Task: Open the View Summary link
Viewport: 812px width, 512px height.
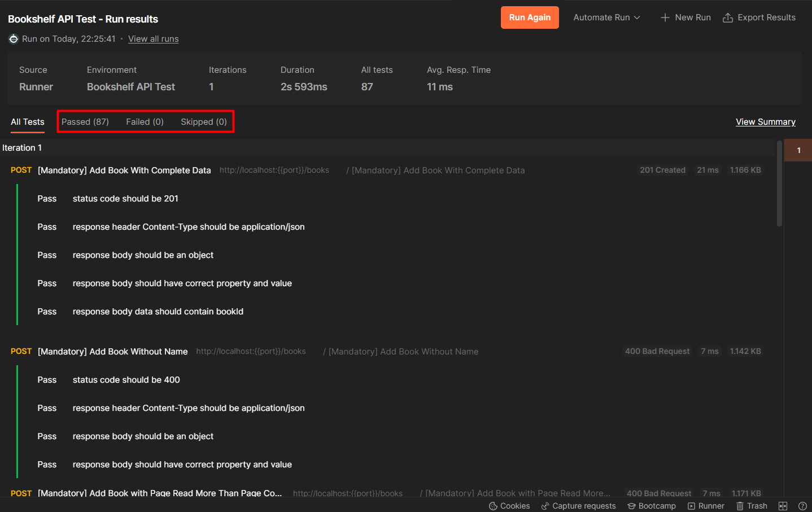Action: point(765,121)
